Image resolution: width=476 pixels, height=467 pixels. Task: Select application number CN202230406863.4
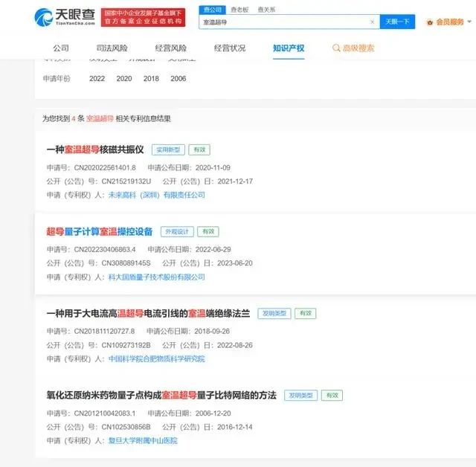click(105, 249)
